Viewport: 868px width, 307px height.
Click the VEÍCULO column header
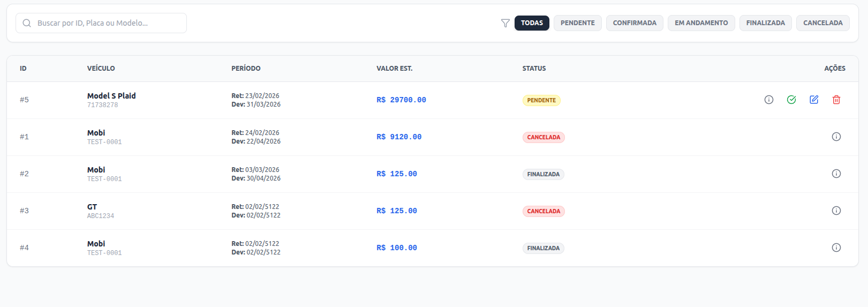point(101,69)
